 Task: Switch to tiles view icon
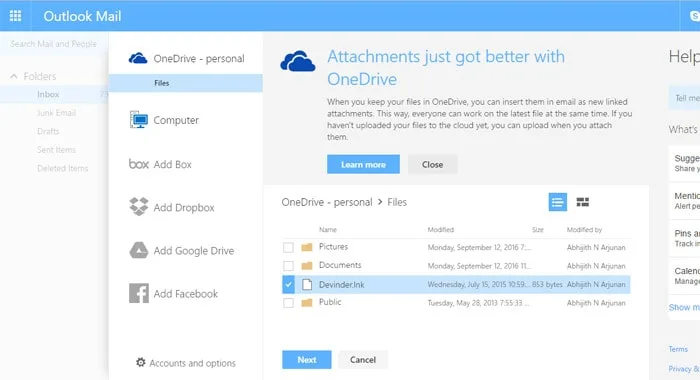[x=583, y=202]
